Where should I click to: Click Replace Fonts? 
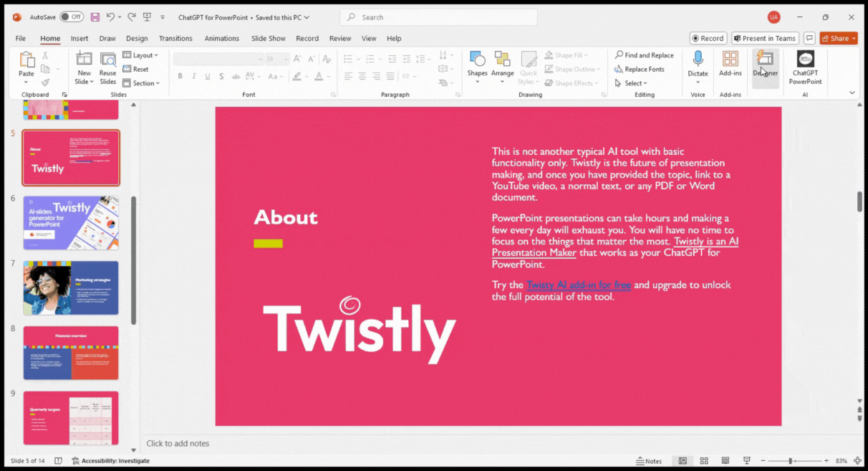click(x=640, y=70)
